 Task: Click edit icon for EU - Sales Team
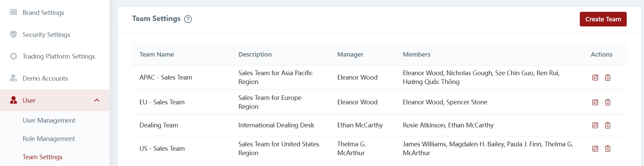pos(595,102)
